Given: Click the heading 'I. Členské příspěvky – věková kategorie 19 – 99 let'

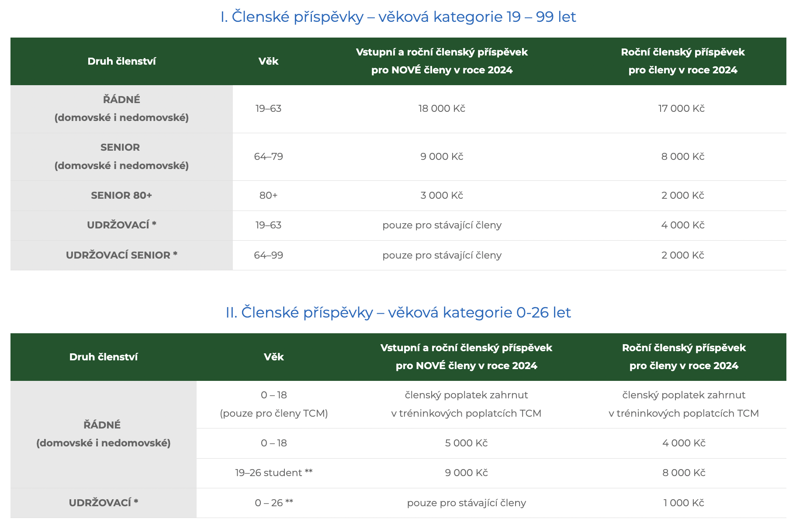Looking at the screenshot, I should point(398,17).
